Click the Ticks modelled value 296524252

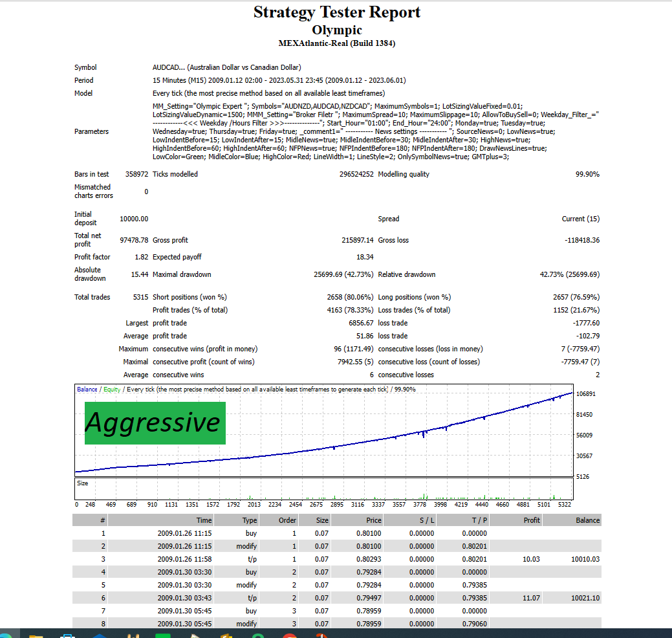356,174
